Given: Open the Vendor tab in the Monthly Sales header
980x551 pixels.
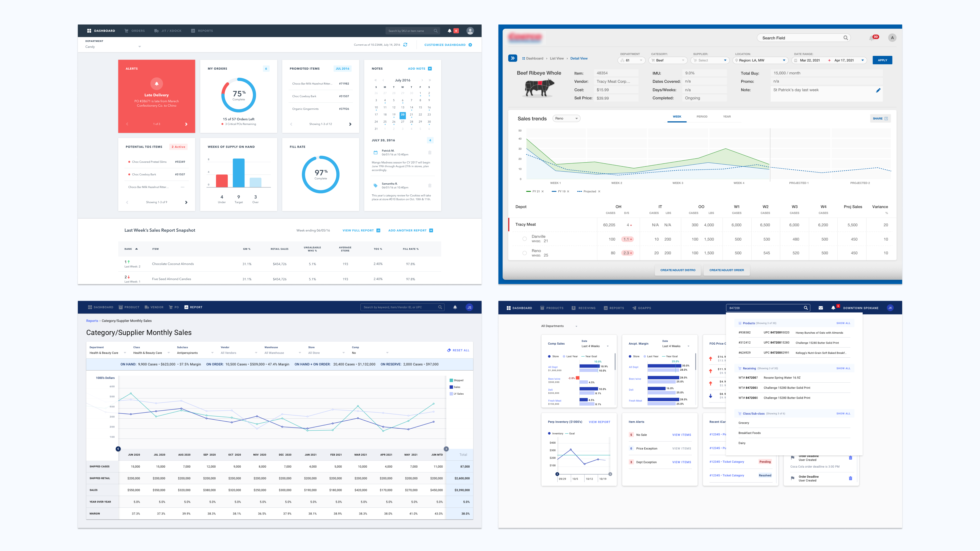Looking at the screenshot, I should [x=154, y=307].
